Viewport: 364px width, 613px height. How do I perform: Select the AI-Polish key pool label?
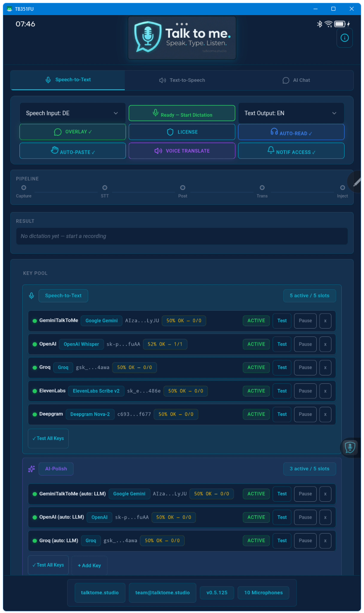point(56,469)
